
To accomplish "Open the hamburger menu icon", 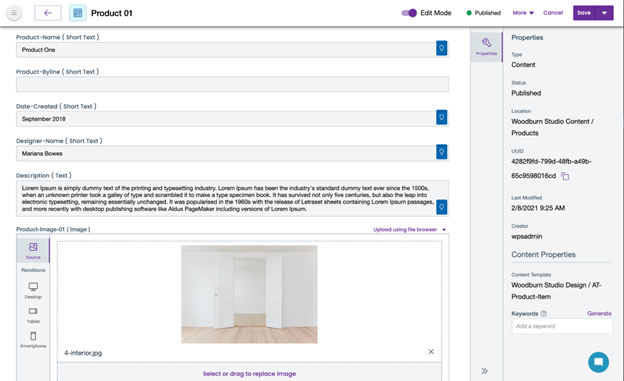I will point(14,13).
